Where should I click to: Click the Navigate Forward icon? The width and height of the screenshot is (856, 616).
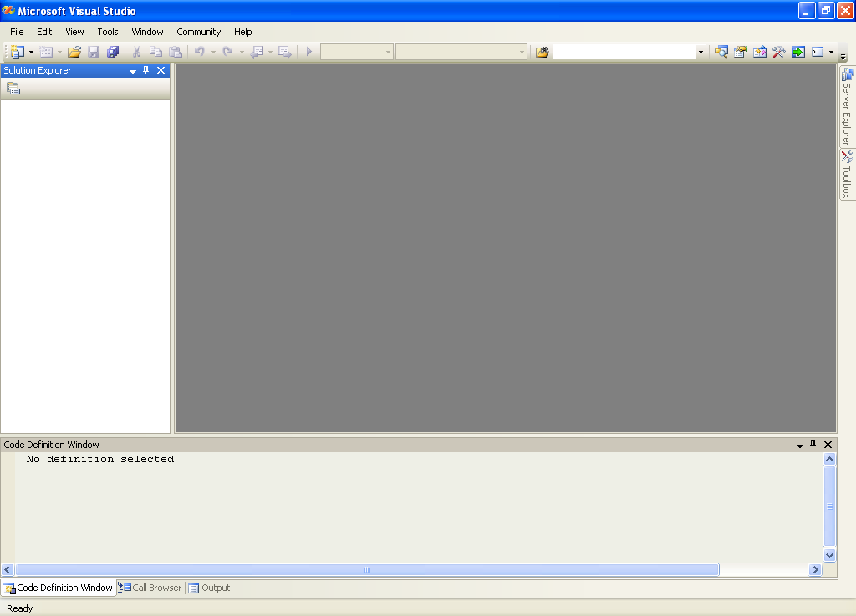tap(284, 52)
